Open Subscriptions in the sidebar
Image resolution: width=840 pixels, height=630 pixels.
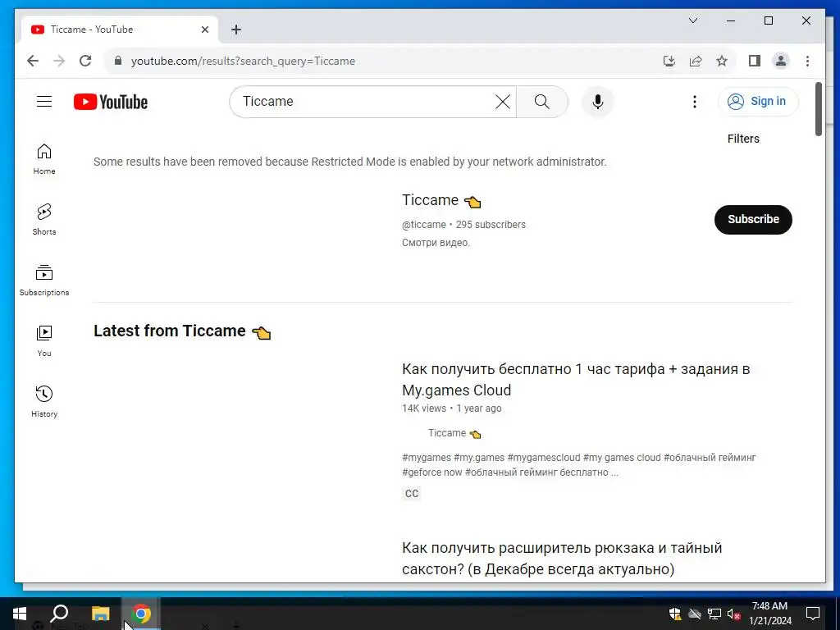coord(44,281)
